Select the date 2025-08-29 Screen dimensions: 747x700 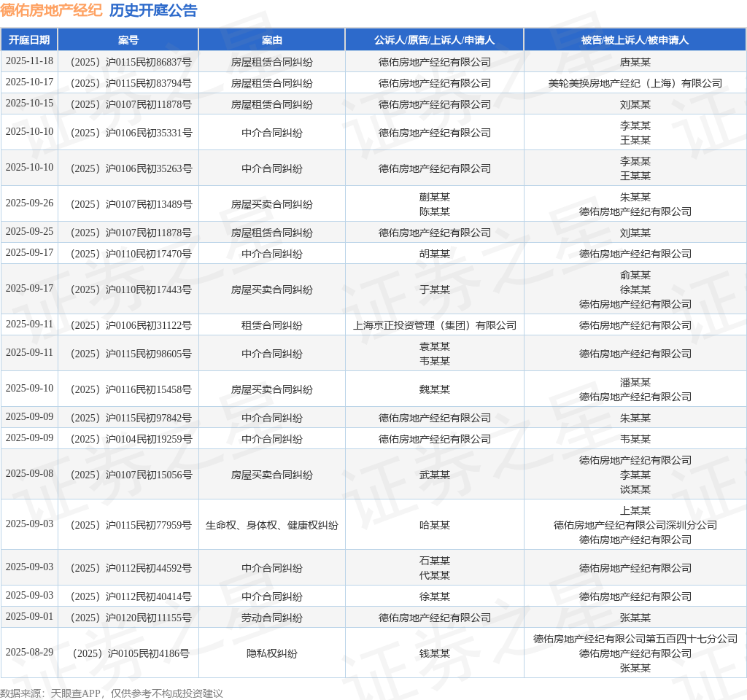[x=29, y=653]
